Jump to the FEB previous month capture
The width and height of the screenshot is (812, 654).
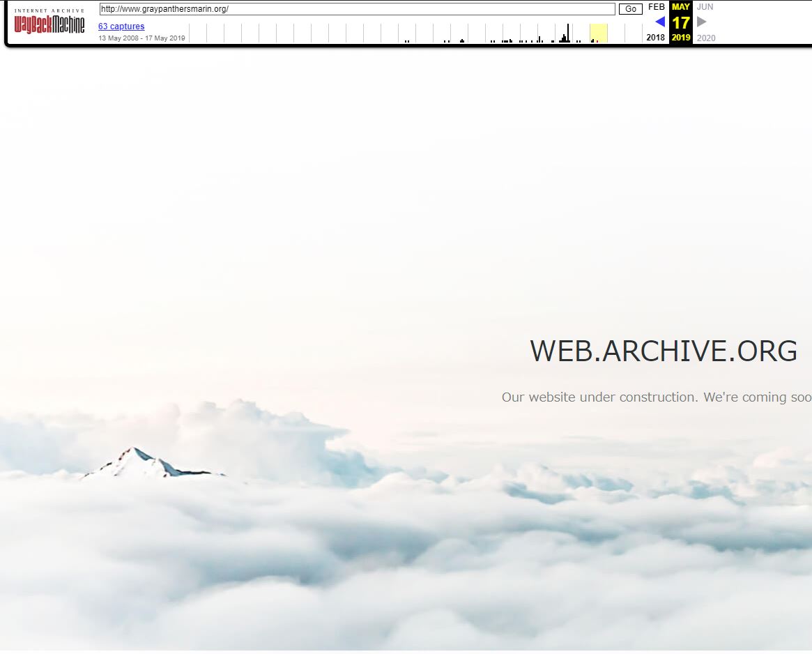(657, 7)
